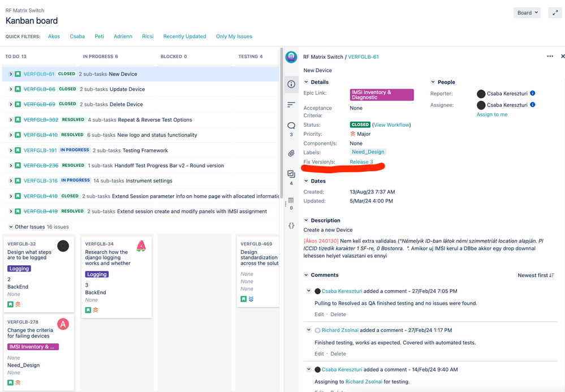Delete Richard Zsolnai's comment
The height and width of the screenshot is (392, 565).
338,354
